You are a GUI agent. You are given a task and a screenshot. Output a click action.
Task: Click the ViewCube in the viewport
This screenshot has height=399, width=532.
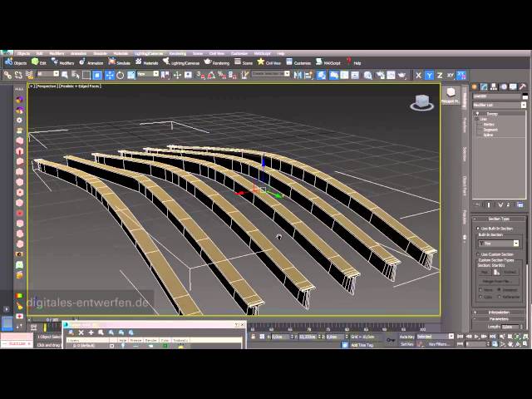coord(421,102)
